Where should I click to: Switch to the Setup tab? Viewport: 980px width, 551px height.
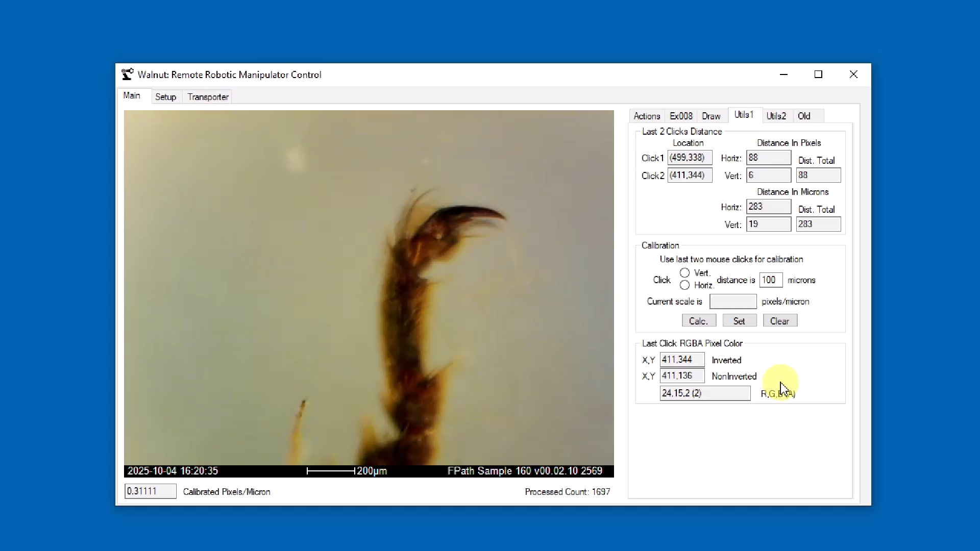click(x=165, y=97)
